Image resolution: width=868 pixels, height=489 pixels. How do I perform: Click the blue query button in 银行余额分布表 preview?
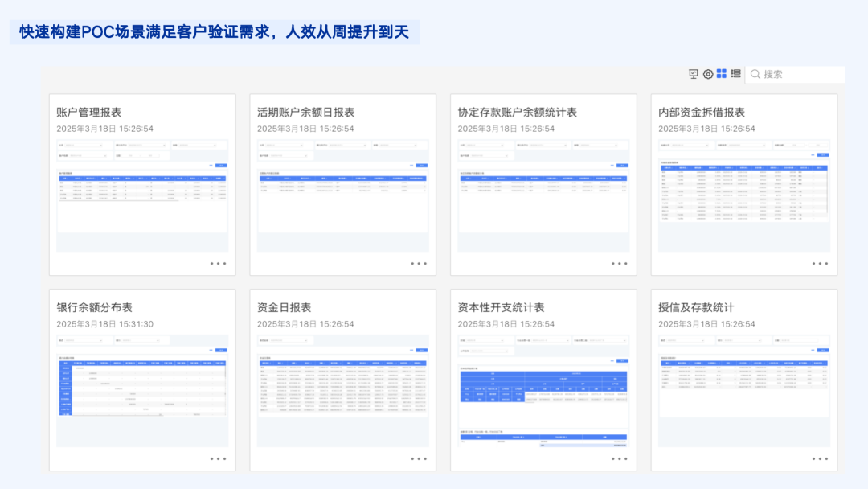coord(223,351)
